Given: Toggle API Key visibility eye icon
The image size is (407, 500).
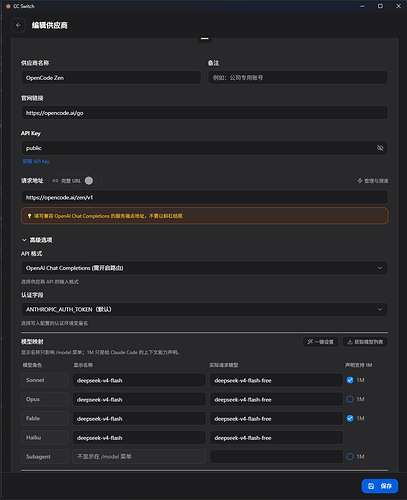Looking at the screenshot, I should click(x=380, y=148).
